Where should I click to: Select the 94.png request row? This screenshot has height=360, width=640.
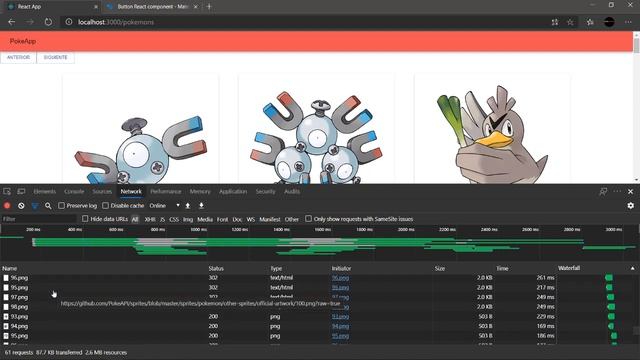pyautogui.click(x=278, y=326)
